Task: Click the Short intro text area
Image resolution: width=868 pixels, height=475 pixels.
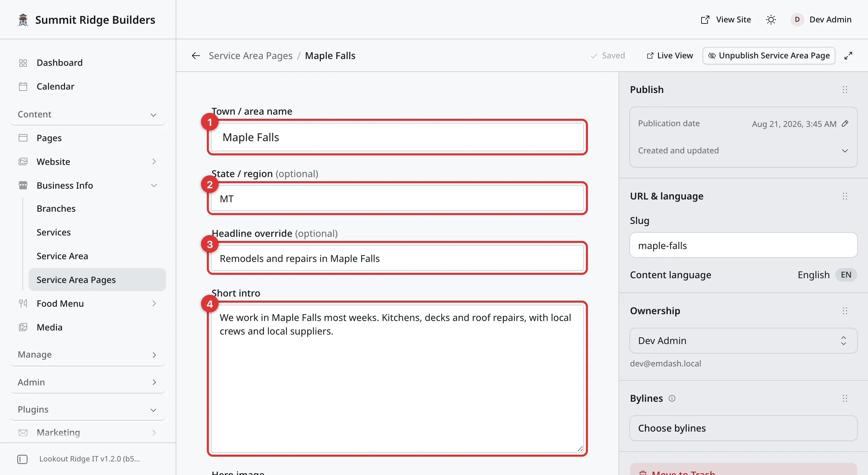Action: [397, 379]
